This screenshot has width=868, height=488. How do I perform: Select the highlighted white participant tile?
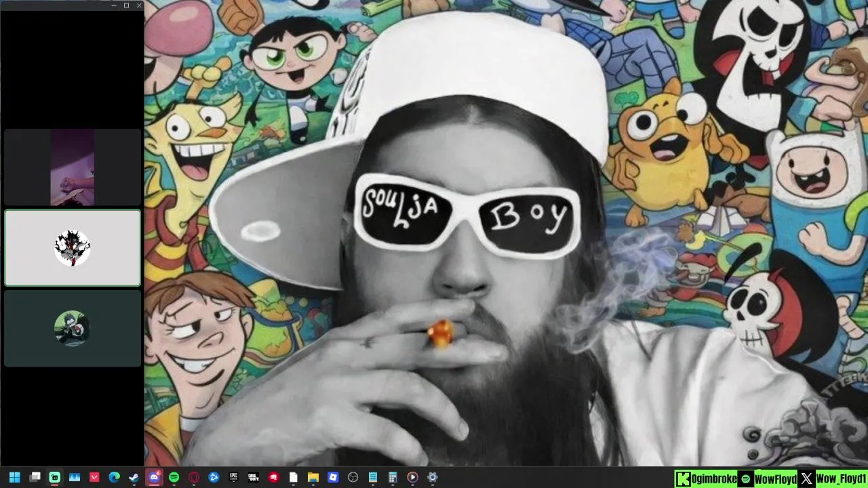pyautogui.click(x=73, y=248)
